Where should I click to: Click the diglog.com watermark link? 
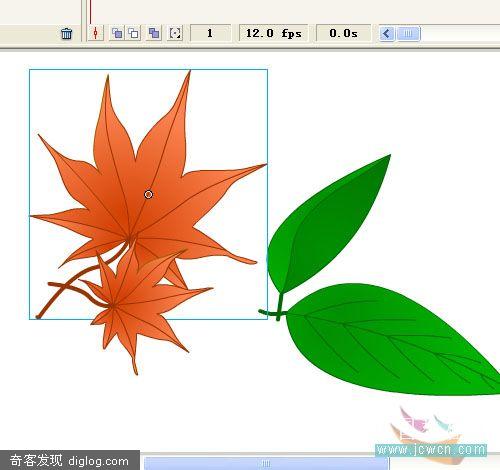pyautogui.click(x=99, y=461)
